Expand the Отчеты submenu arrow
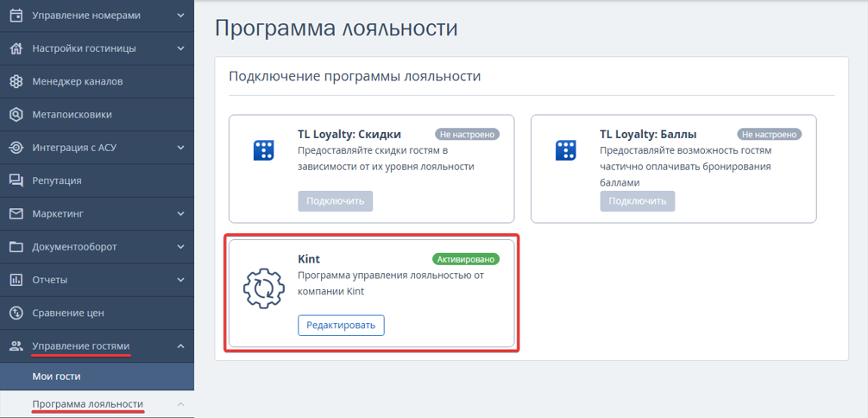 click(180, 280)
